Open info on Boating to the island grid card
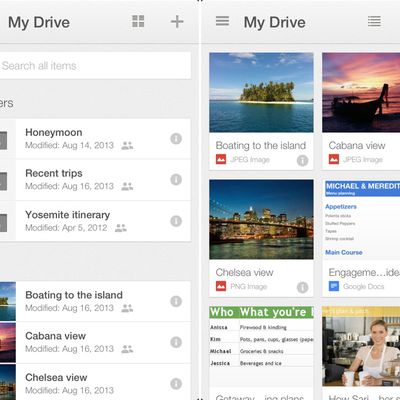 (302, 161)
